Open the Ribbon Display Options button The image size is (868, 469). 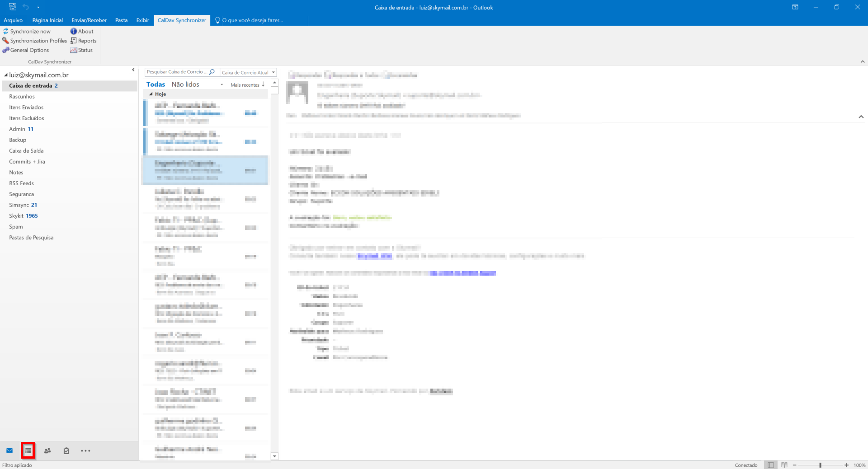795,7
